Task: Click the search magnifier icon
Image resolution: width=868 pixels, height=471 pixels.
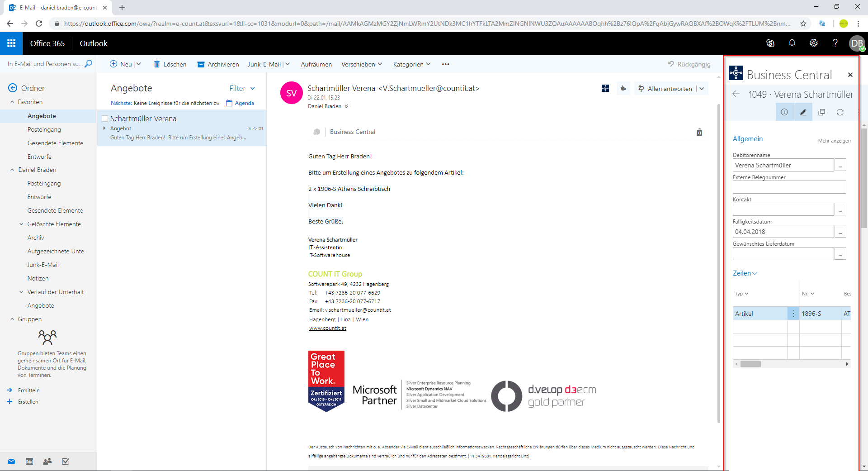Action: pyautogui.click(x=89, y=64)
